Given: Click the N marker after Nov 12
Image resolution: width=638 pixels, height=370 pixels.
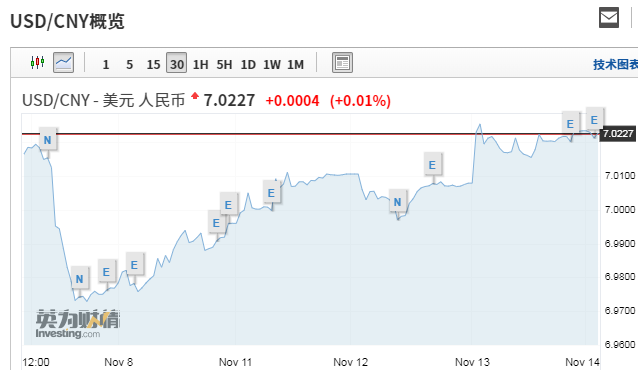Looking at the screenshot, I should [x=398, y=202].
